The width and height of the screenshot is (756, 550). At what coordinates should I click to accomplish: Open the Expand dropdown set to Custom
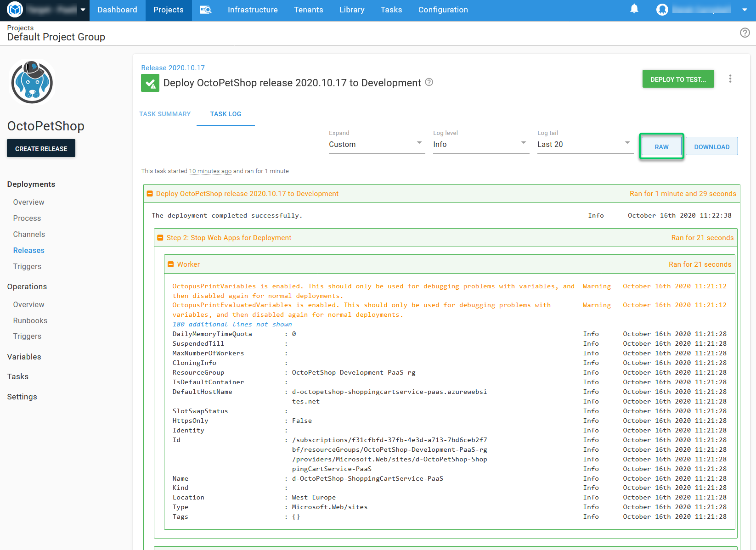(376, 144)
